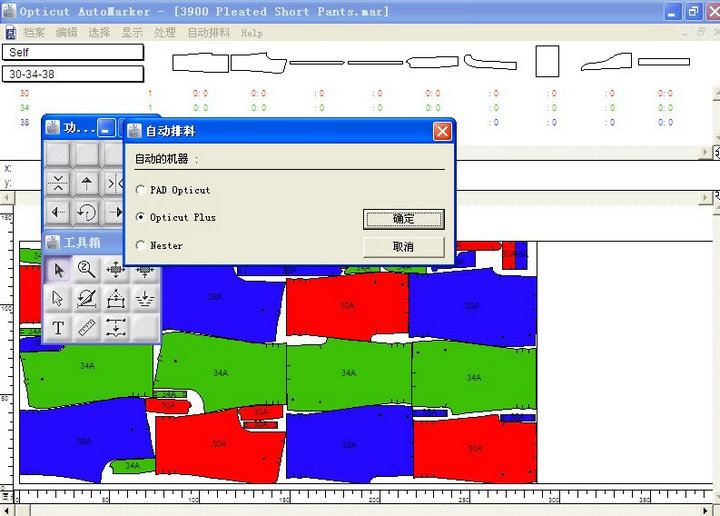Nudge piece right with the right-arrow button
This screenshot has width=720, height=516.
tap(113, 212)
